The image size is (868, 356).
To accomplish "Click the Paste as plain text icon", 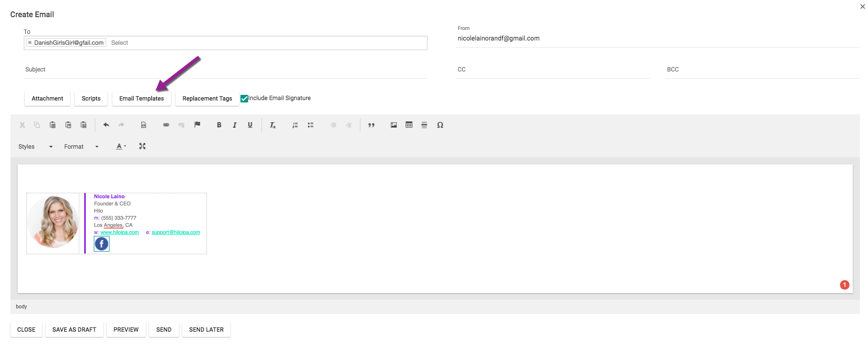I will tap(68, 125).
